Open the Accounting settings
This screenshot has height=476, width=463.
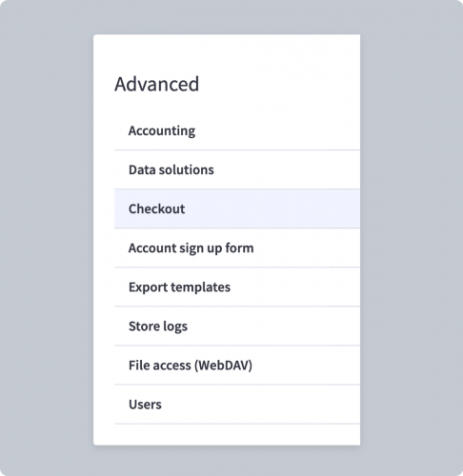[x=237, y=130]
